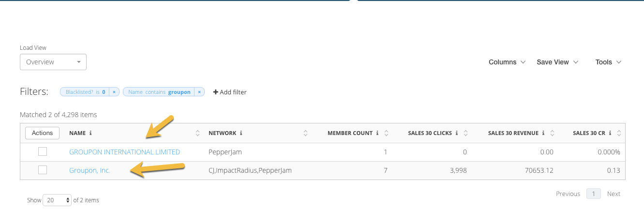
Task: Check the Groupon, Inc. row checkbox
Action: coord(43,170)
